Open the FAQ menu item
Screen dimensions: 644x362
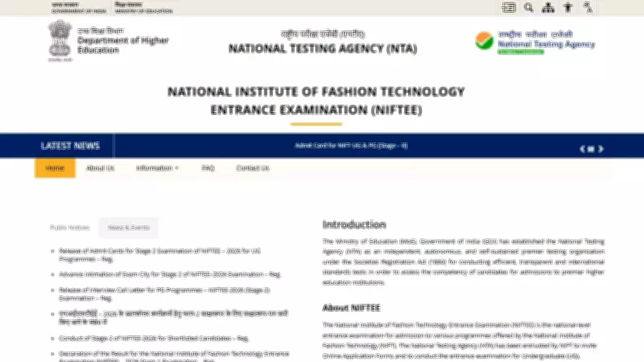[208, 168]
